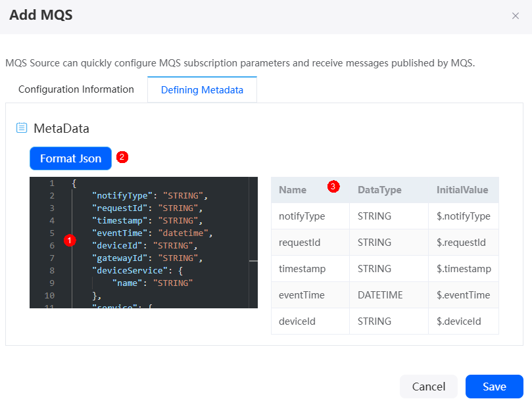The image size is (532, 401).
Task: Save the MQS configuration
Action: click(495, 387)
